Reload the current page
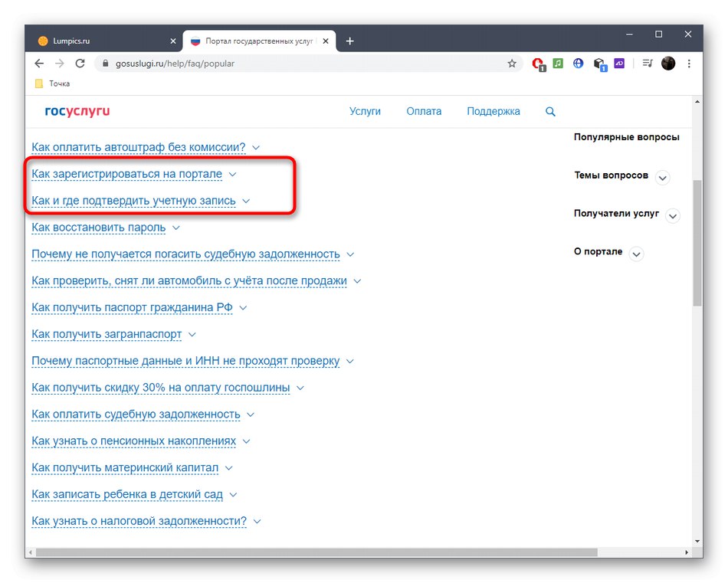This screenshot has height=583, width=728. coord(80,64)
